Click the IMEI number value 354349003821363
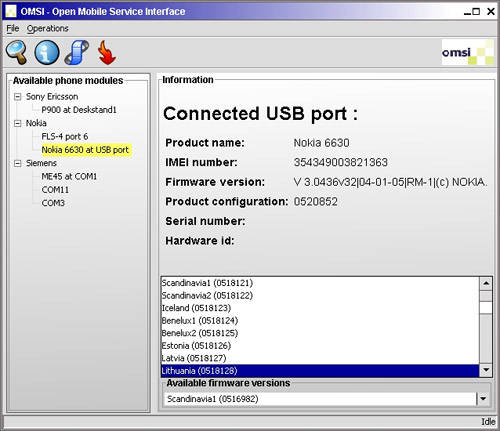This screenshot has height=431, width=500. point(341,162)
